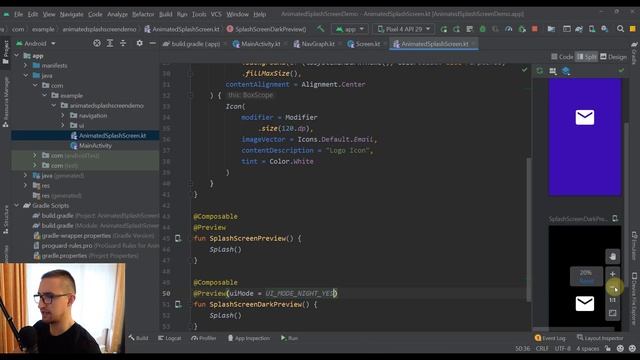Click the Debug app bug icon
The height and width of the screenshot is (360, 640).
click(482, 29)
